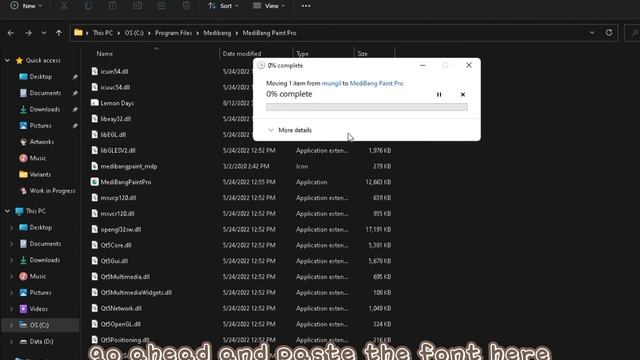This screenshot has height=360, width=640.
Task: Open Work in Progress in the sidebar
Action: (52, 191)
